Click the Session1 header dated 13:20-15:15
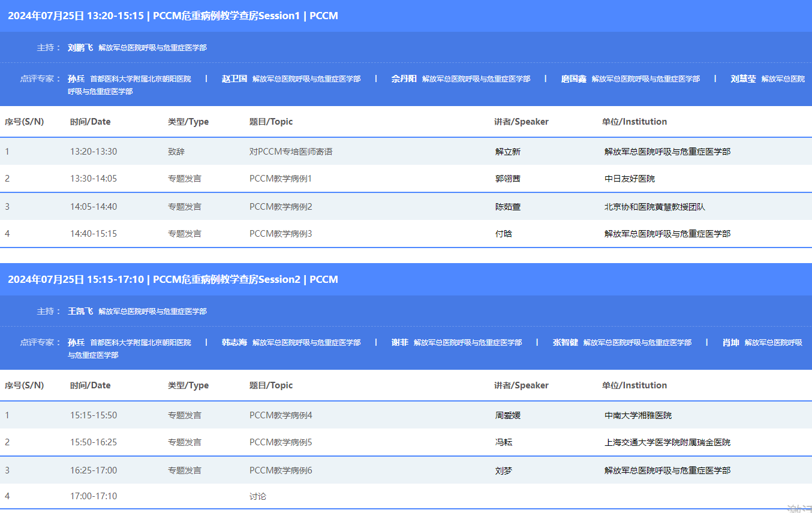Image resolution: width=812 pixels, height=513 pixels. pos(173,16)
